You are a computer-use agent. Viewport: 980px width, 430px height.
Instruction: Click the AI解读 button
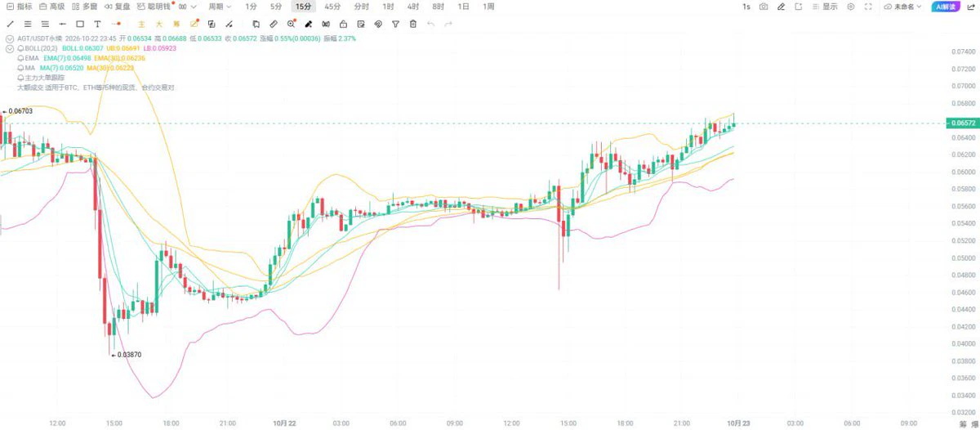coord(946,7)
